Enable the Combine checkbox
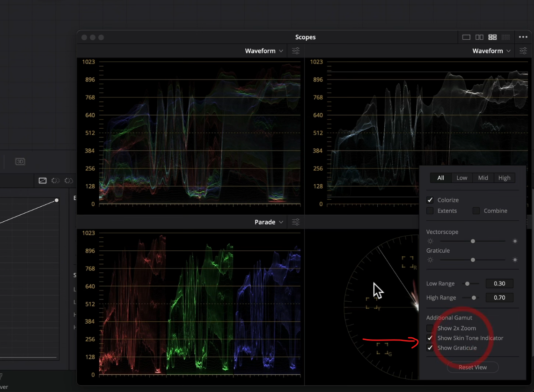This screenshot has height=392, width=534. 476,211
